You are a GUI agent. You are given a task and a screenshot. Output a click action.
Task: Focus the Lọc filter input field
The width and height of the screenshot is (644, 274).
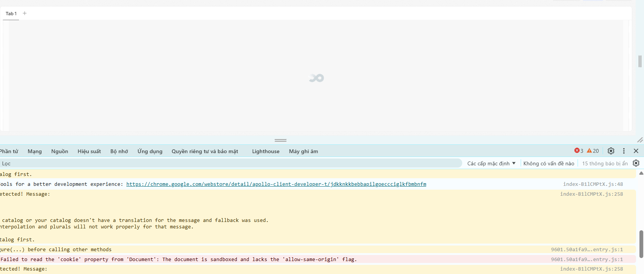(x=231, y=163)
